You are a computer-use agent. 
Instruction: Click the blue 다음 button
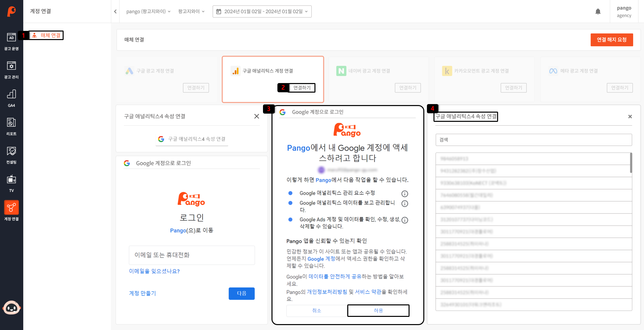point(242,293)
